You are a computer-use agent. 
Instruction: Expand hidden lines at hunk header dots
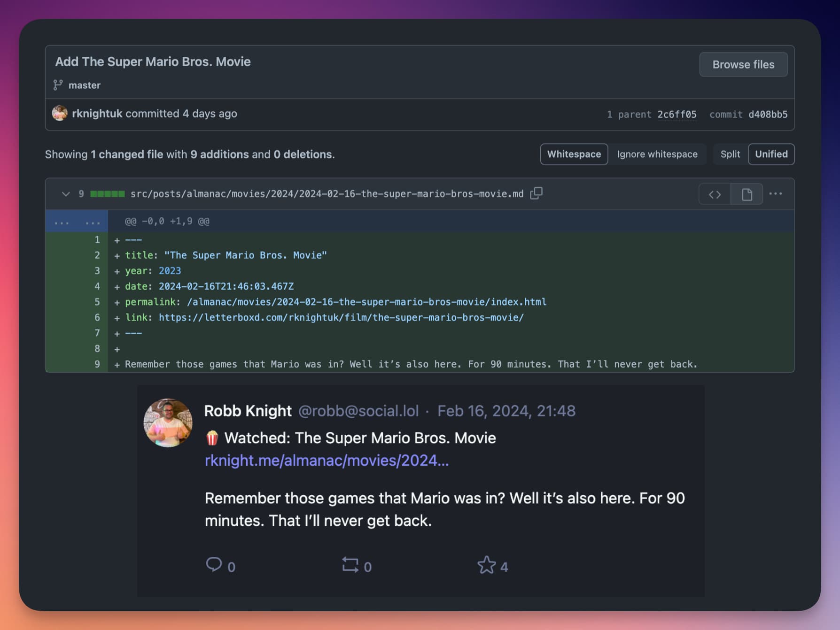point(77,222)
